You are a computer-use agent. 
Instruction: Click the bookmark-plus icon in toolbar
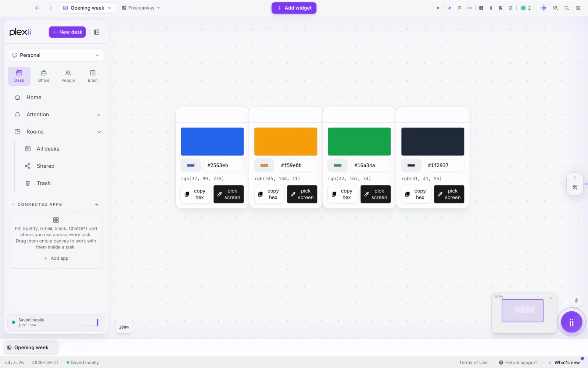pos(501,8)
